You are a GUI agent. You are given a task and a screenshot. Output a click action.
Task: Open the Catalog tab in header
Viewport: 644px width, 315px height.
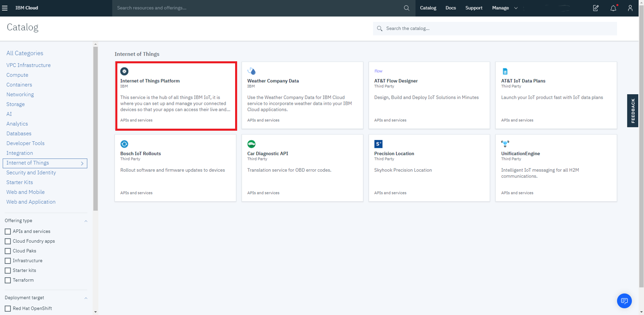[x=428, y=8]
